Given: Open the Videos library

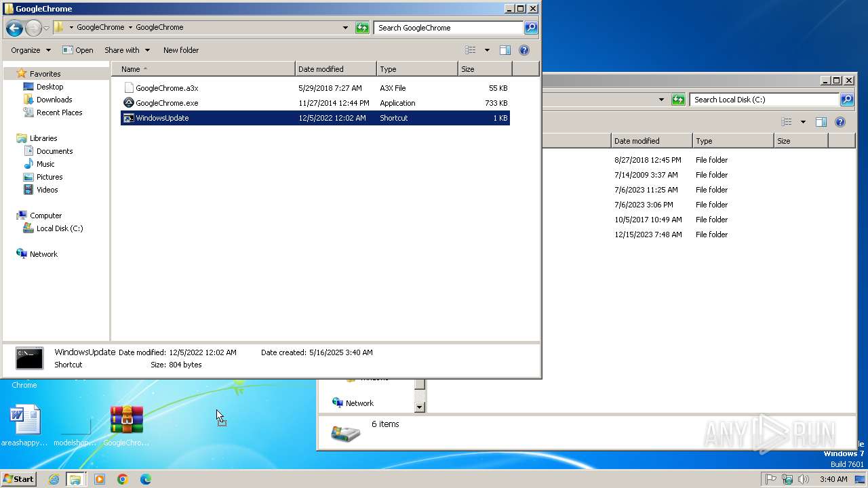Looking at the screenshot, I should click(x=47, y=190).
